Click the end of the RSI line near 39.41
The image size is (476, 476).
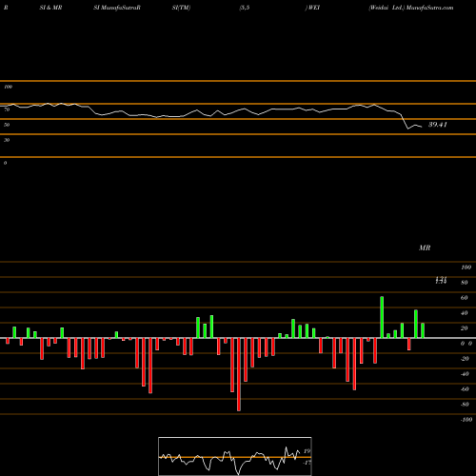pos(422,127)
